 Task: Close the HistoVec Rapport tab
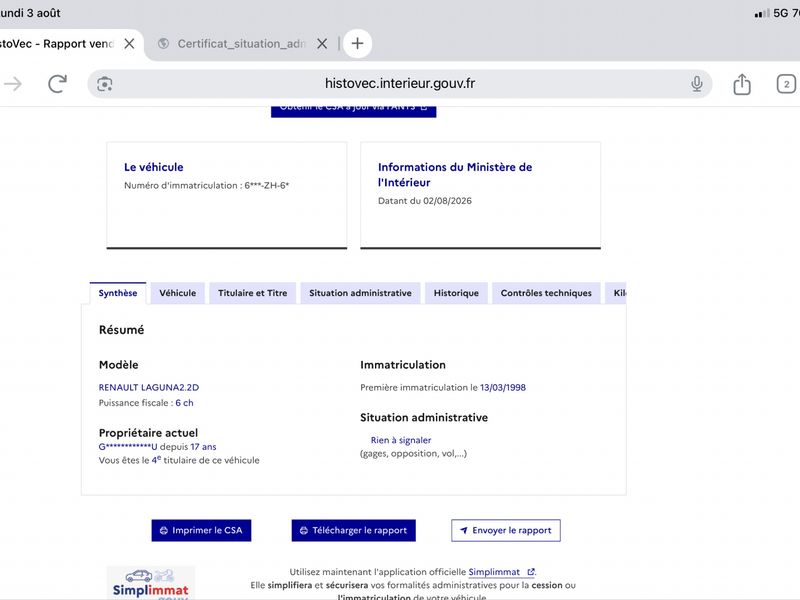pos(130,44)
